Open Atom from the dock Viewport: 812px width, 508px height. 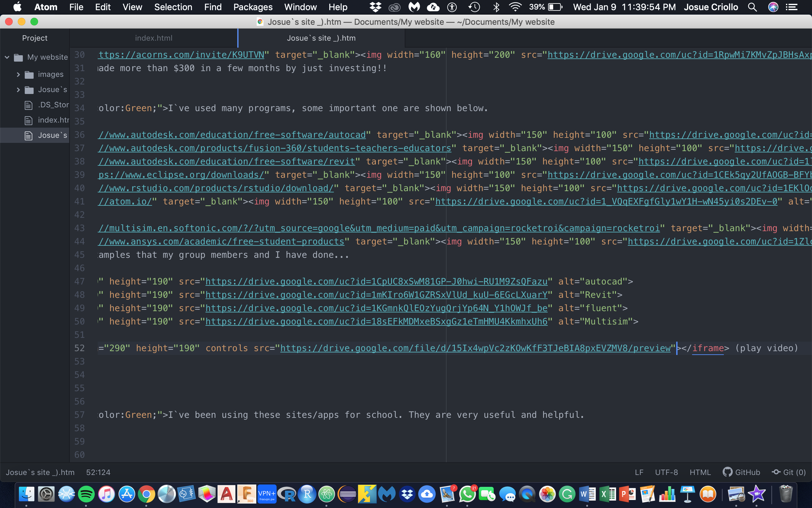(327, 494)
